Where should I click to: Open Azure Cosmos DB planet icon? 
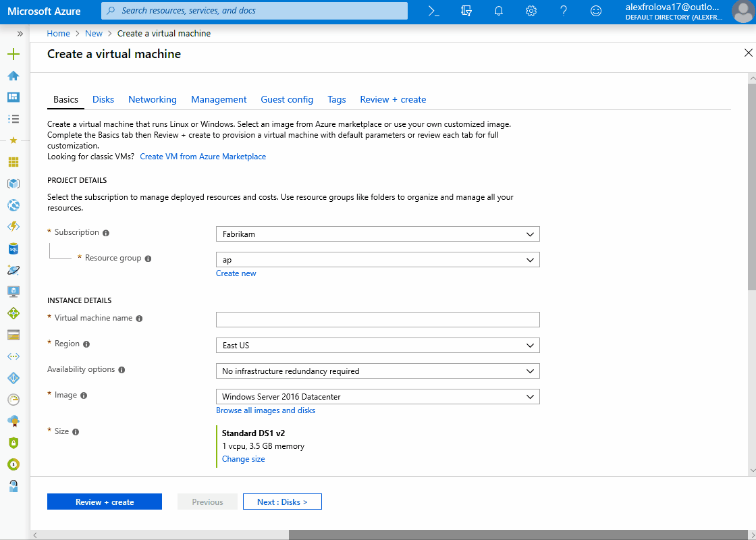tap(13, 270)
